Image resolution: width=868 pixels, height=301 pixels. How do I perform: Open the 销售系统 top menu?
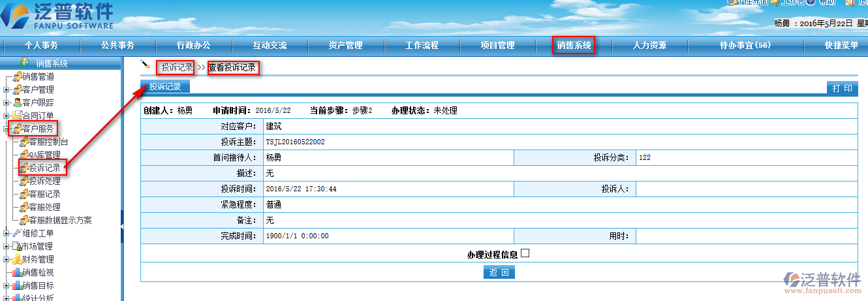tap(574, 46)
